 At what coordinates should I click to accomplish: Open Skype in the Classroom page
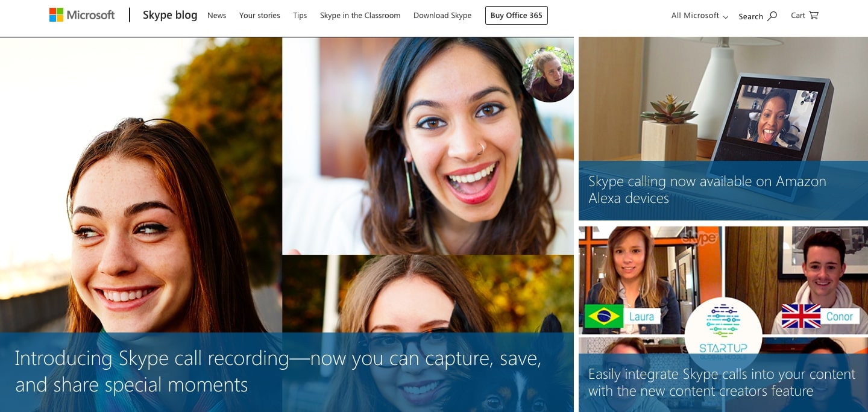point(360,16)
